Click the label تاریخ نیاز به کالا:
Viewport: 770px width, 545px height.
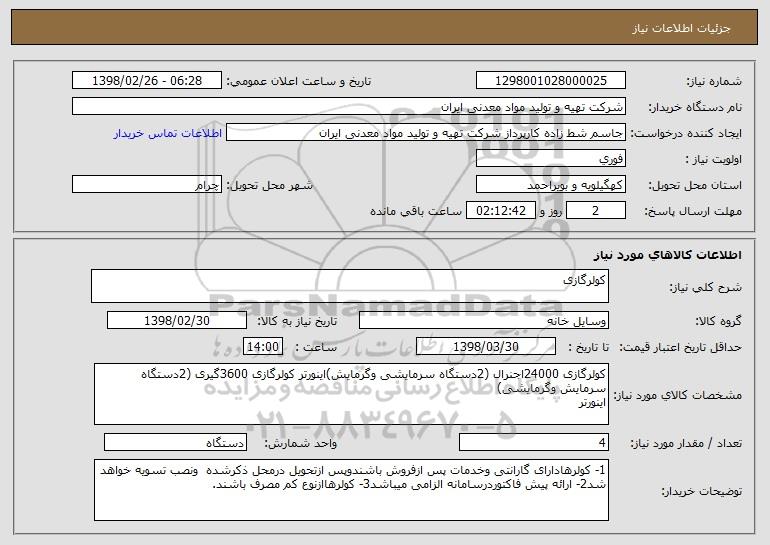tap(297, 321)
